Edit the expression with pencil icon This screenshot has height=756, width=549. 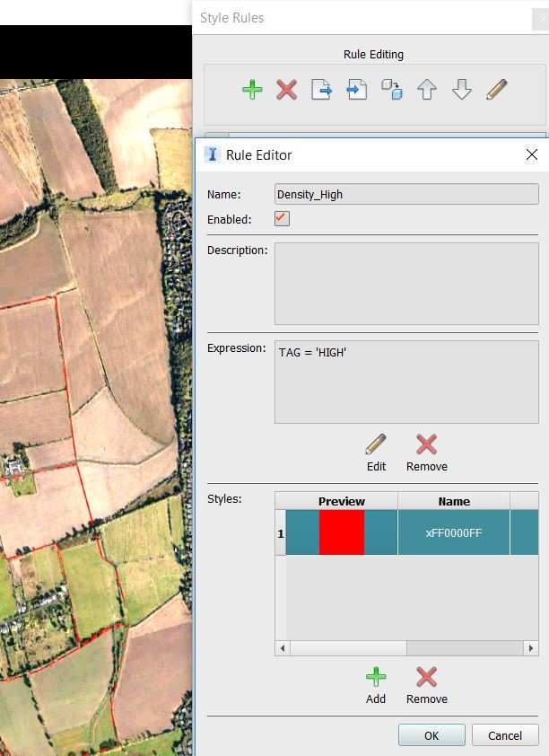376,453
